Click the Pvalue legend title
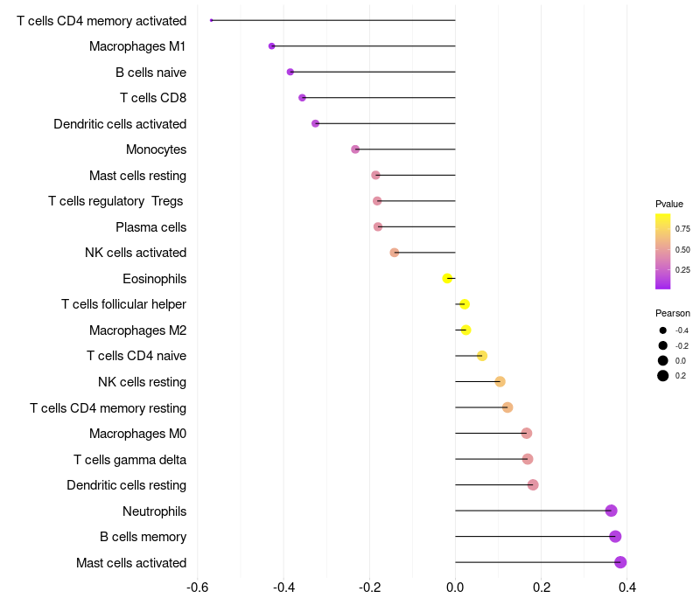This screenshot has height=612, width=700. pos(669,204)
